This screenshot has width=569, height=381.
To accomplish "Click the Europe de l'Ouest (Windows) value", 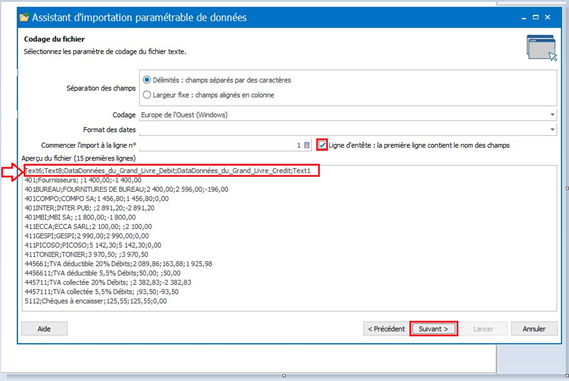I will click(x=184, y=115).
